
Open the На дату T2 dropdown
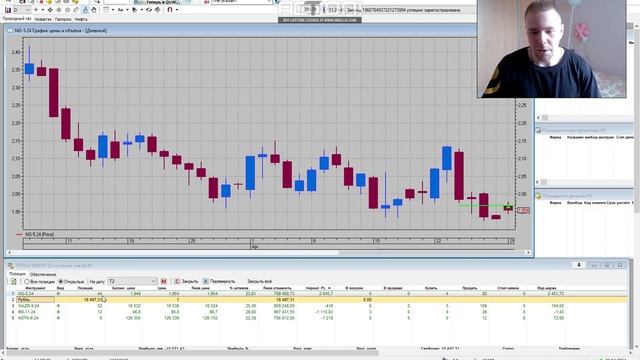point(132,281)
